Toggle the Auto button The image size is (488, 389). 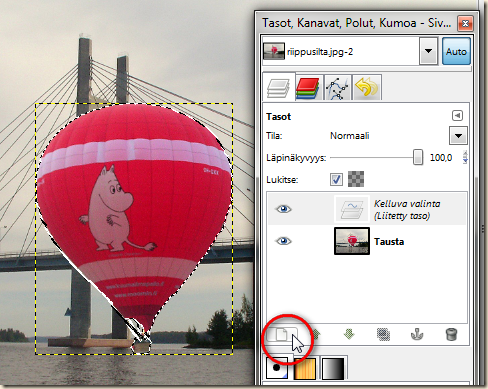point(456,51)
